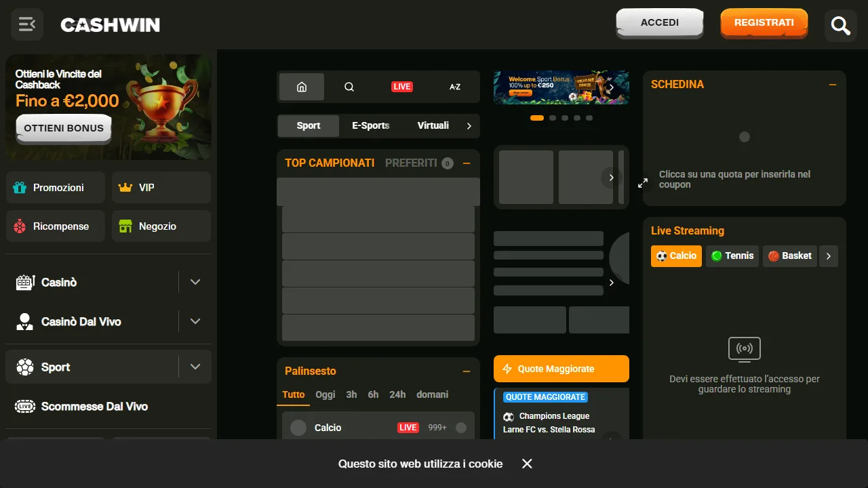Open the search magnifier in header
Image resolution: width=868 pixels, height=488 pixels.
coord(841,26)
